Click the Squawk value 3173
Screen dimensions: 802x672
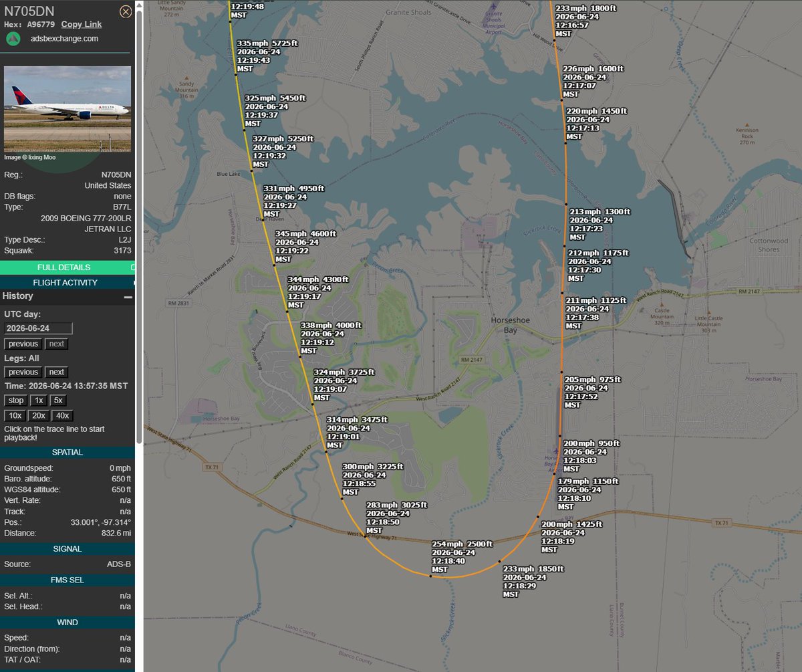[121, 251]
